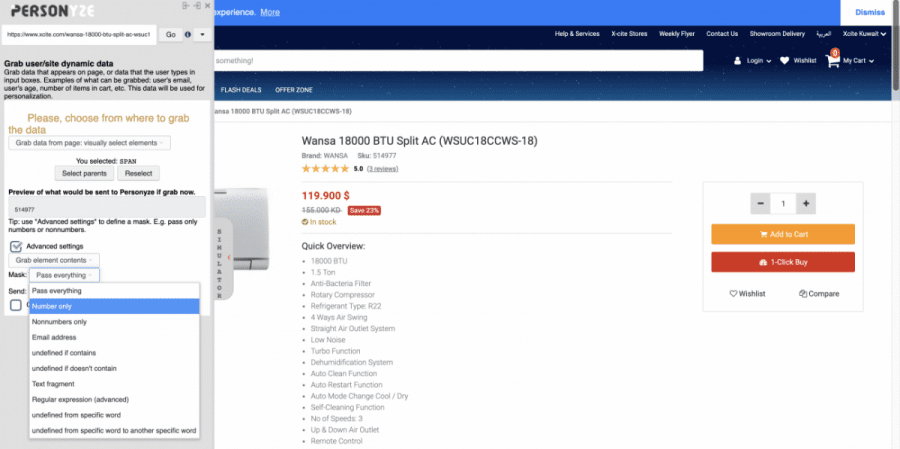This screenshot has height=449, width=900.
Task: Select 'Number only' mask option
Action: point(114,306)
